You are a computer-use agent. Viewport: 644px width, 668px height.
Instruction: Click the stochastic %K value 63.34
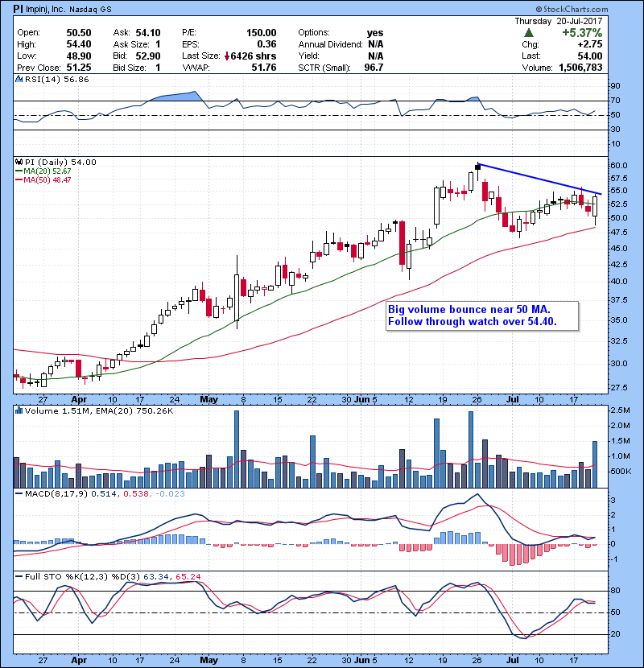point(155,576)
